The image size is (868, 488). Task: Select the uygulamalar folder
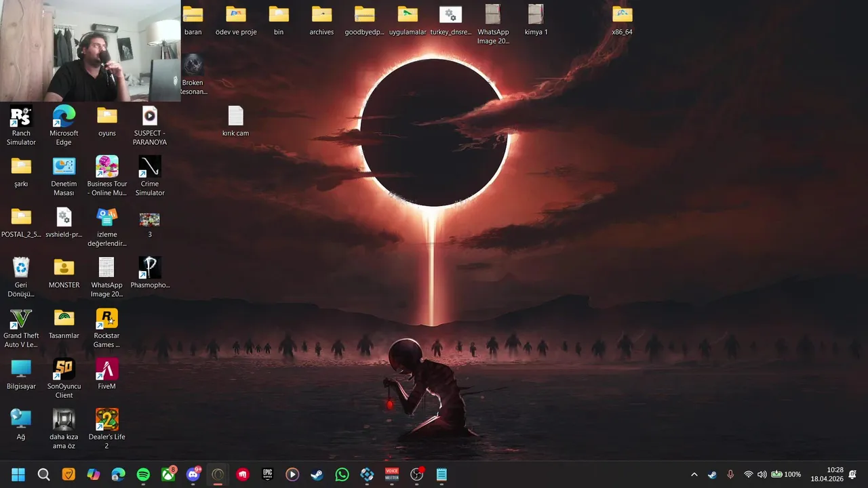[x=408, y=20]
